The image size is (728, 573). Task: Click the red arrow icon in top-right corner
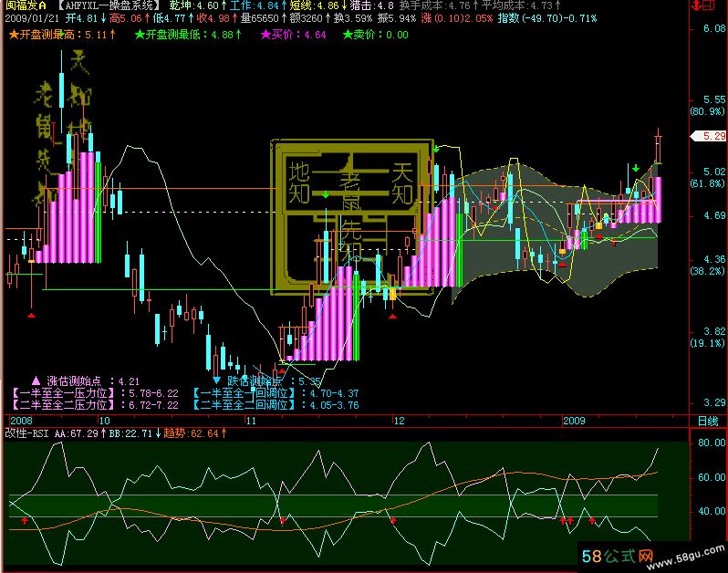pos(694,5)
